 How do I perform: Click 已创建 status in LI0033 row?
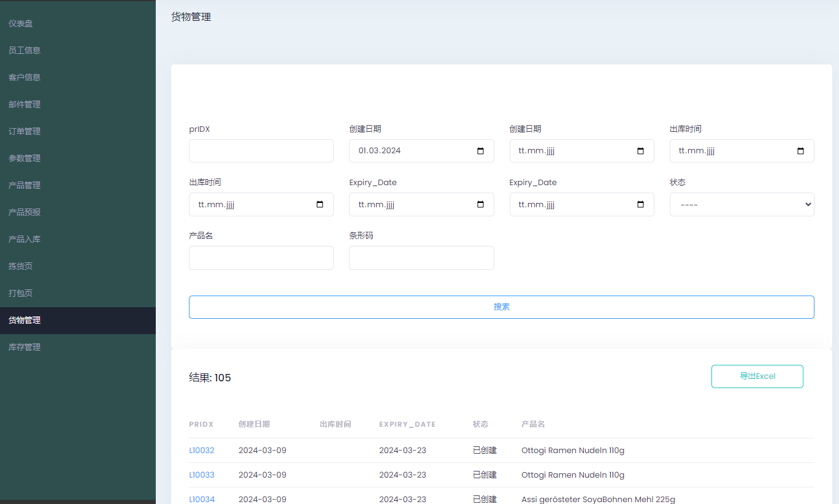485,475
